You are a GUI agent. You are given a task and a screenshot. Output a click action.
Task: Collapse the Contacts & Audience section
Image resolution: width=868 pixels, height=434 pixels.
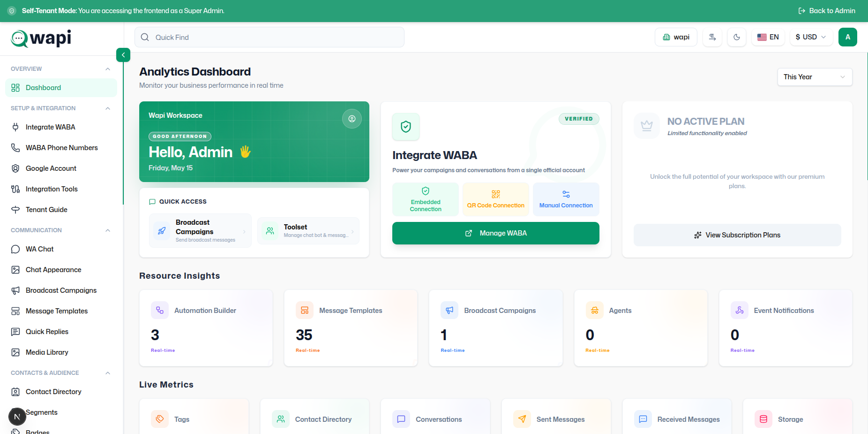(x=108, y=373)
